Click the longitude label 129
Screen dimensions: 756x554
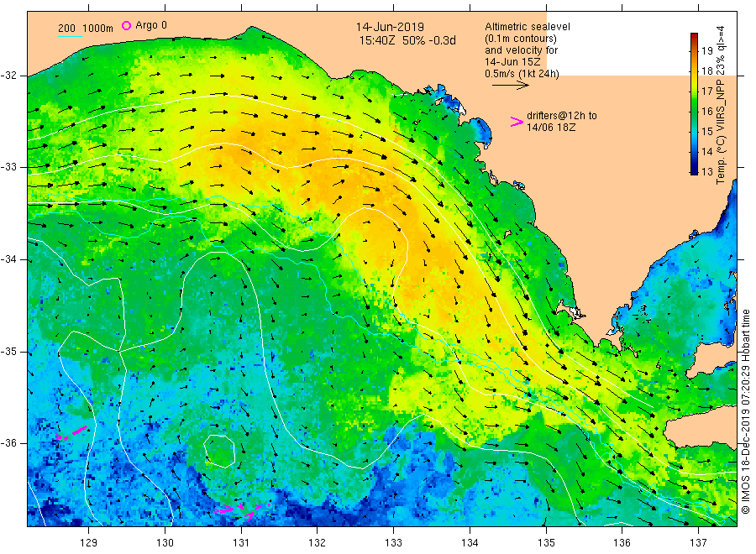tap(89, 543)
